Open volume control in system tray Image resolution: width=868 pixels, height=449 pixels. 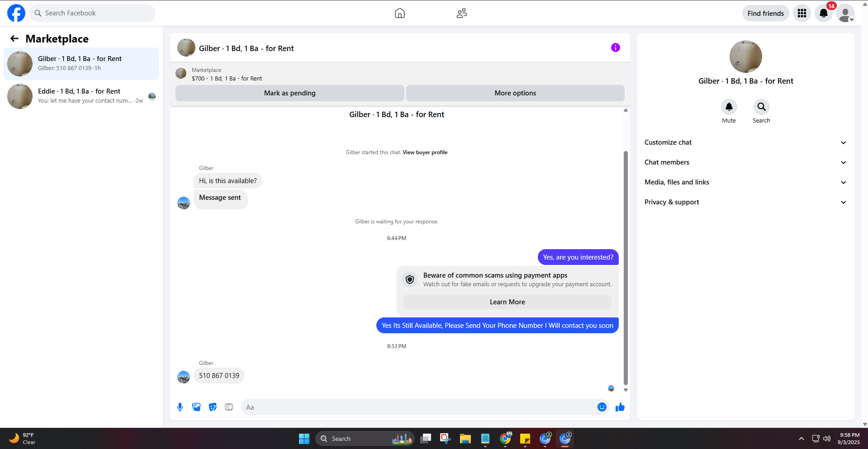click(827, 439)
